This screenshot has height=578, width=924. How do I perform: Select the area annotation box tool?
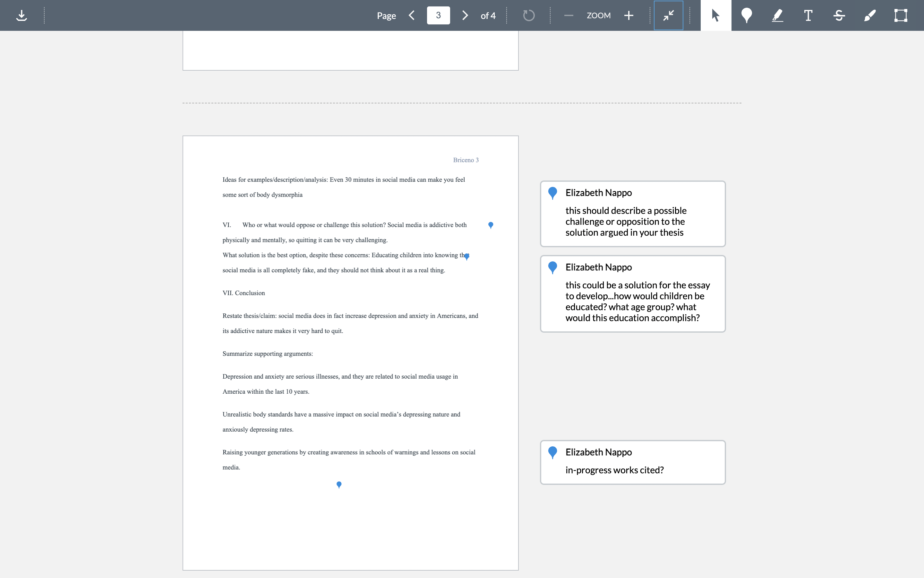click(901, 15)
